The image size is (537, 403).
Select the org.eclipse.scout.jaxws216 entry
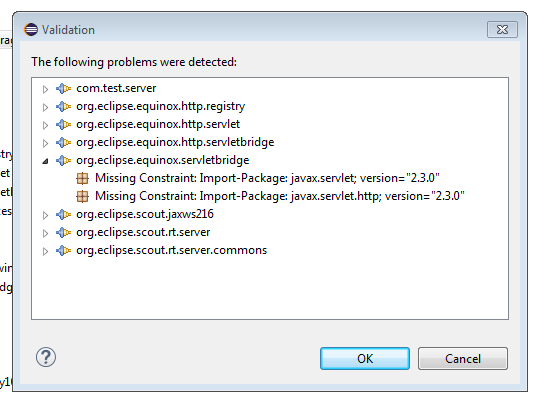tap(145, 214)
